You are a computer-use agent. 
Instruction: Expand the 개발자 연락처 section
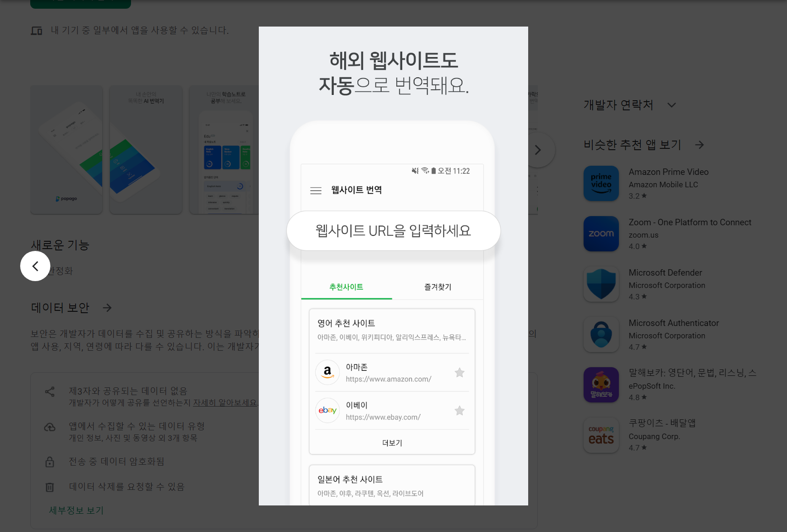click(672, 105)
